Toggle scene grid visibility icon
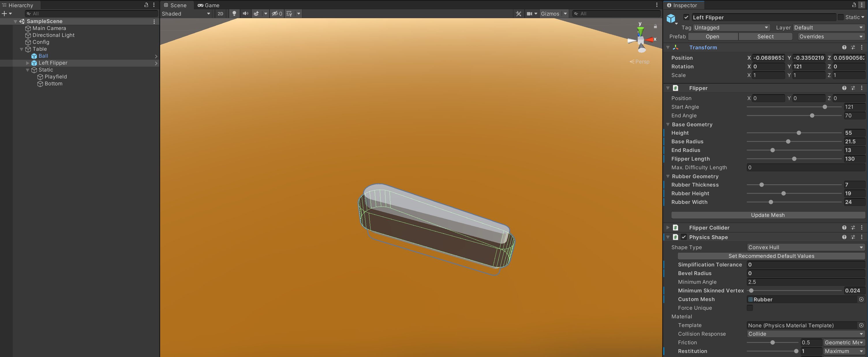 coord(289,14)
